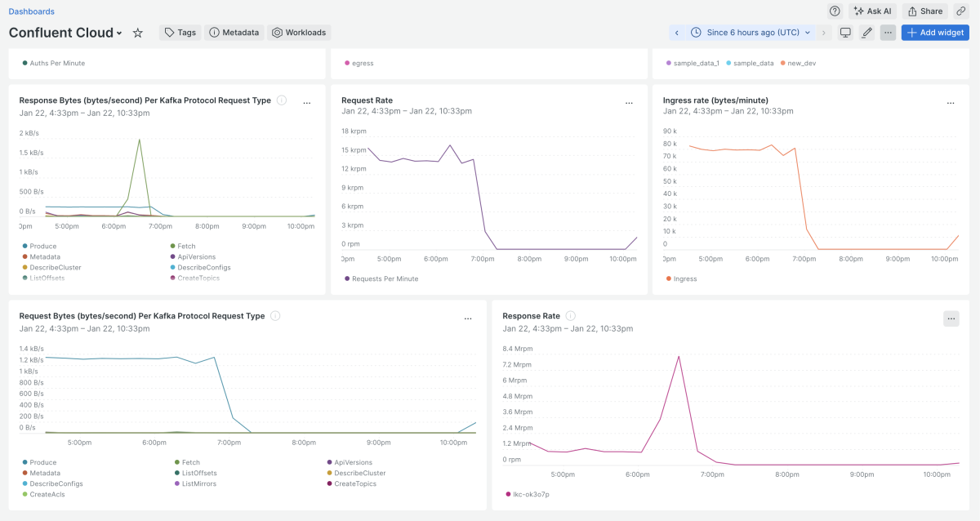980x521 pixels.
Task: Toggle Fetch series in Response Bytes legend
Action: point(186,246)
